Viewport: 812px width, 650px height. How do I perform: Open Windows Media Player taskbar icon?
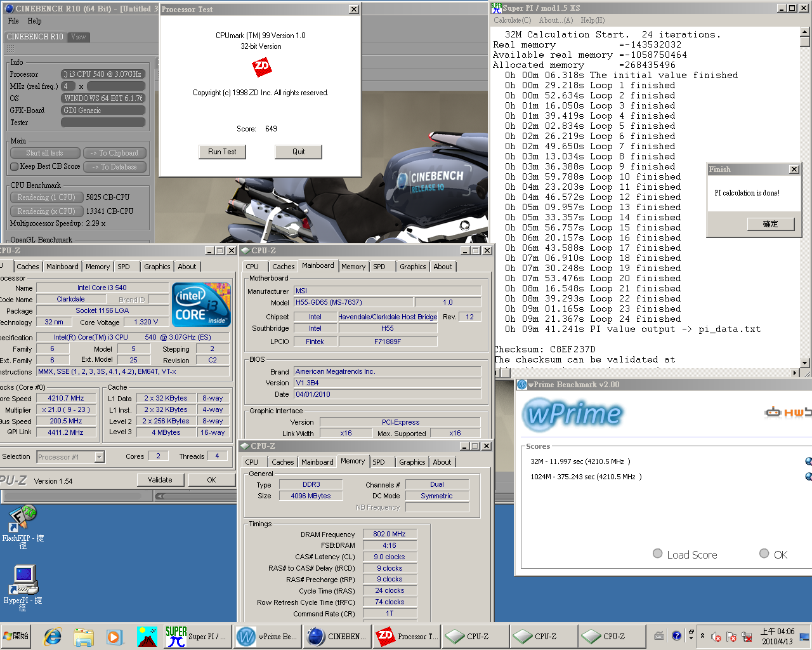click(114, 636)
